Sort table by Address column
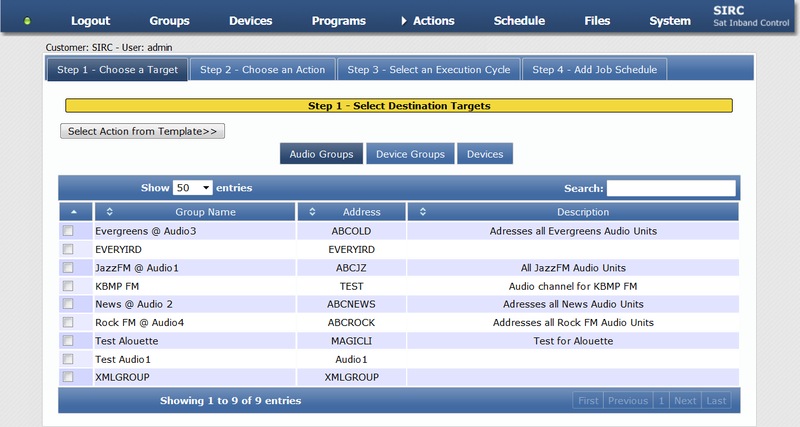The height and width of the screenshot is (427, 800). point(352,212)
